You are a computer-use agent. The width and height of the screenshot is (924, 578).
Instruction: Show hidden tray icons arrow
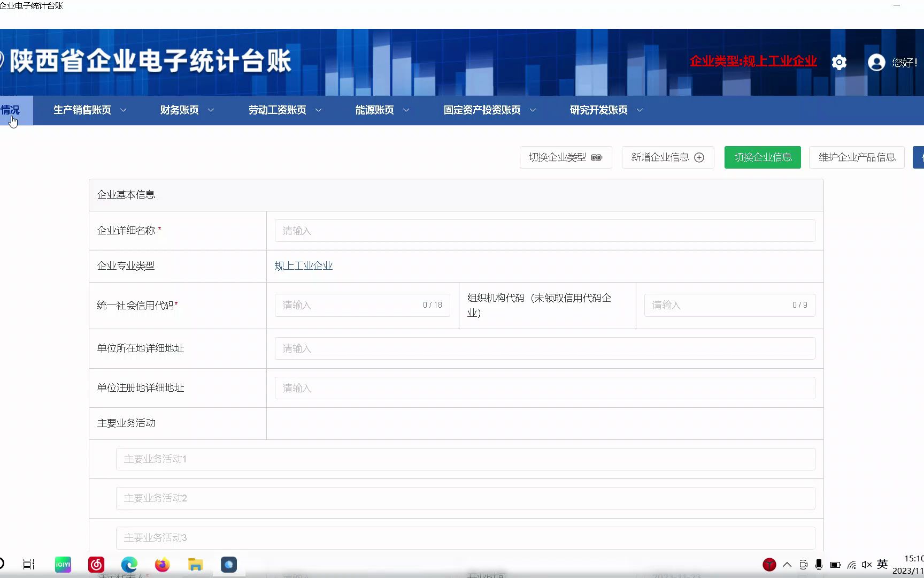pos(787,565)
